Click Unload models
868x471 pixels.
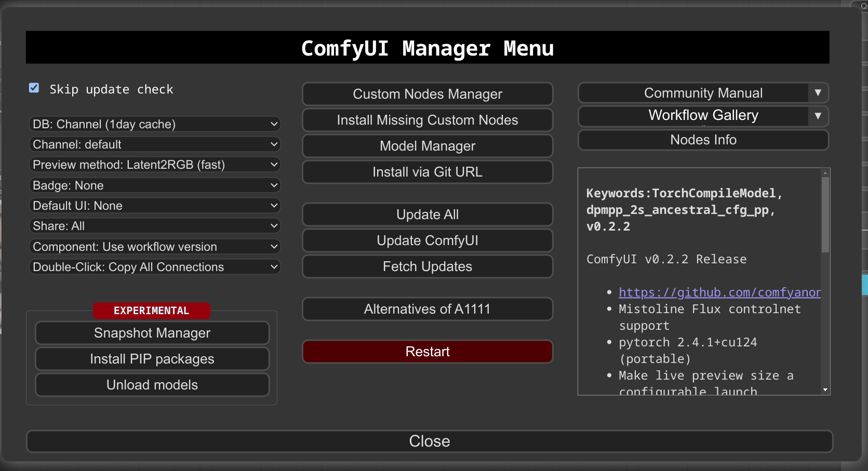click(152, 385)
